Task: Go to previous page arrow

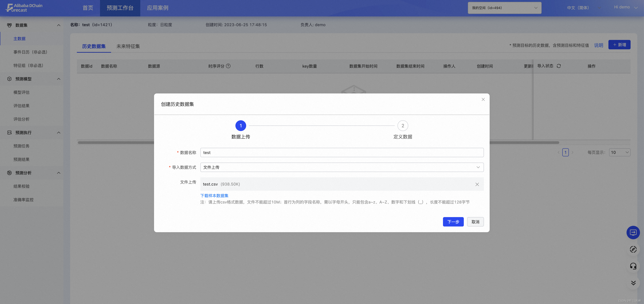Action: [x=558, y=152]
